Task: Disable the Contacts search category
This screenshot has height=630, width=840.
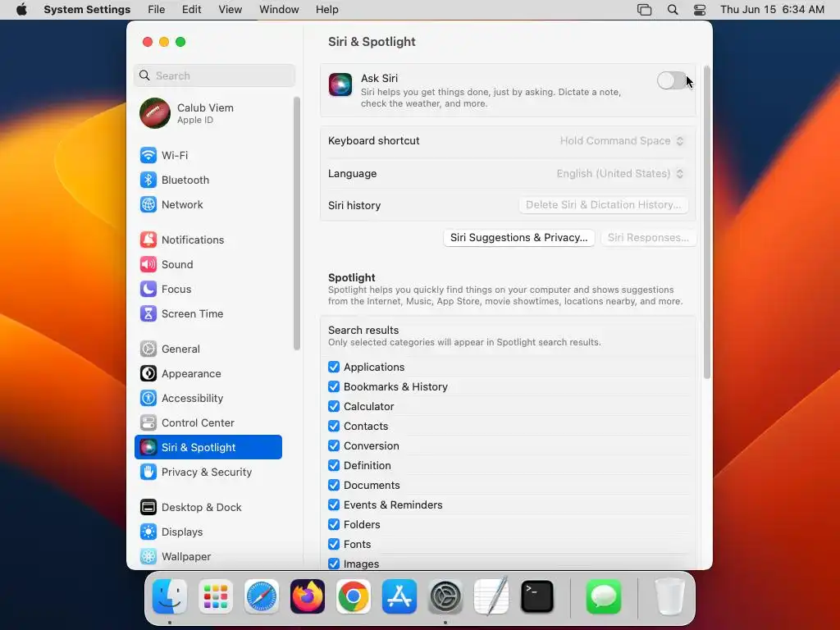Action: tap(334, 426)
